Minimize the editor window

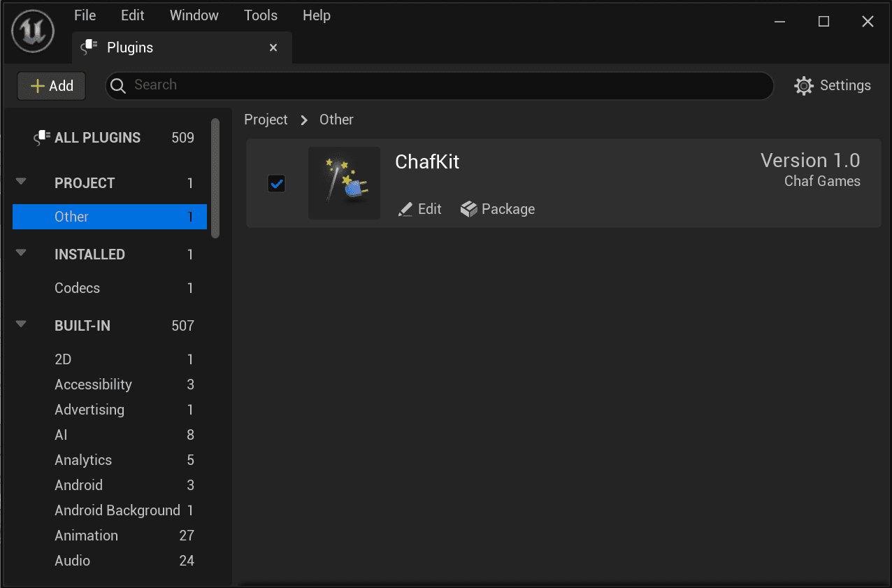pos(779,22)
